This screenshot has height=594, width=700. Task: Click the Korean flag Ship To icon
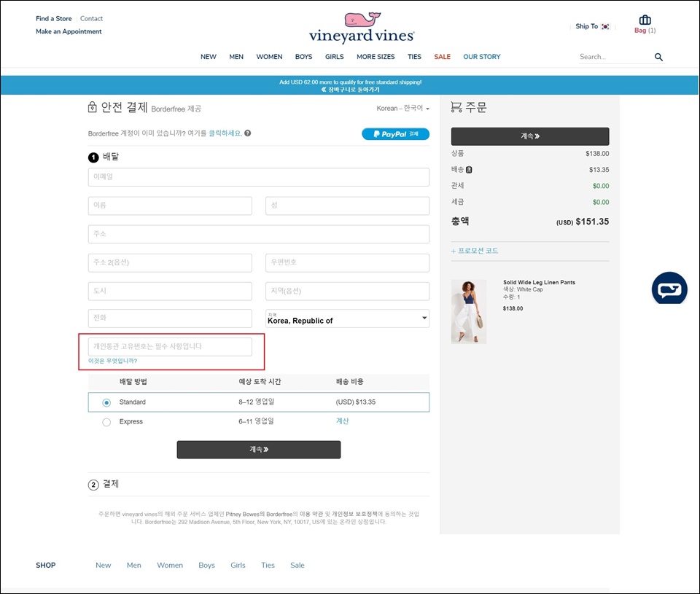tap(605, 27)
